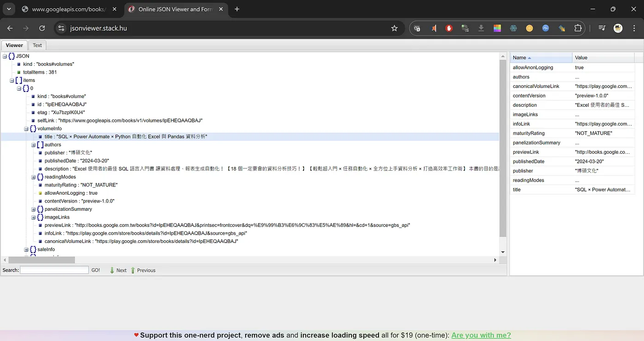This screenshot has width=644, height=341.
Task: Open site information icon in address bar
Action: coord(61,28)
